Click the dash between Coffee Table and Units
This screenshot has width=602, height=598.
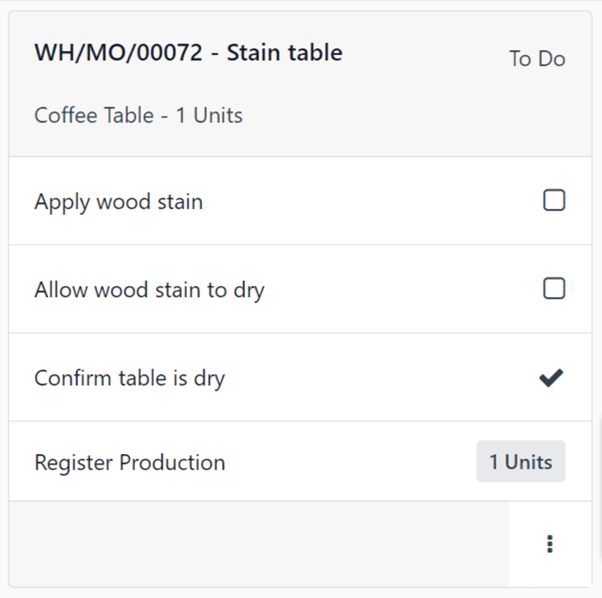click(165, 115)
